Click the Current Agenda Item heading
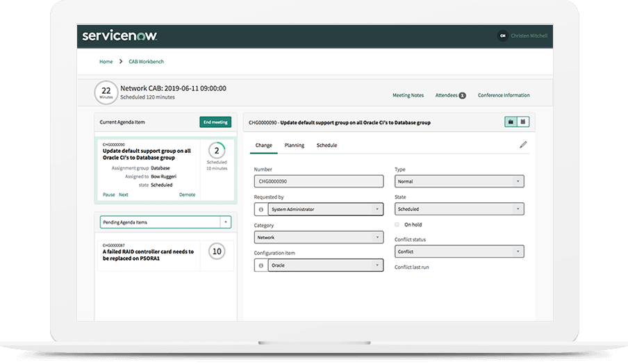628x364 pixels. click(x=122, y=122)
